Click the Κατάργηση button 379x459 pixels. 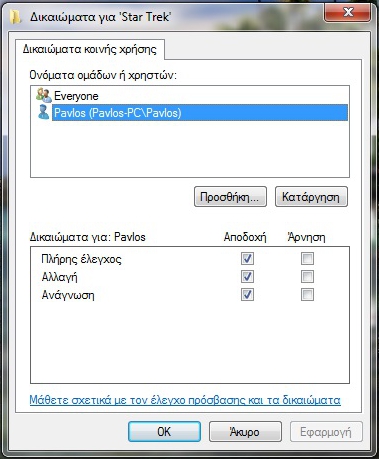(x=311, y=197)
